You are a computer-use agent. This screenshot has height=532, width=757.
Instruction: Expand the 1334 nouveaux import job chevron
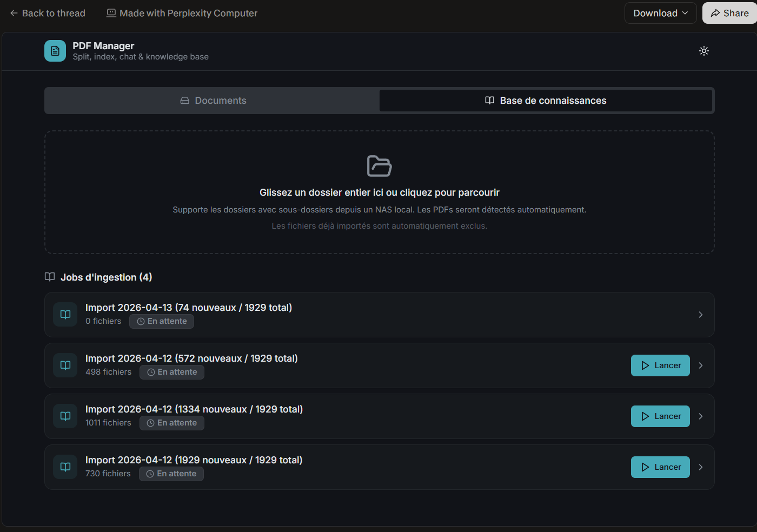click(700, 416)
